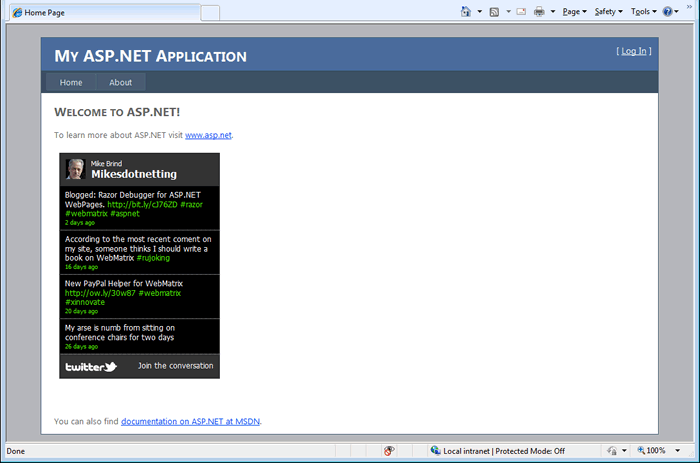Viewport: 700px width, 463px height.
Task: Click the Help question mark icon
Action: 667,12
